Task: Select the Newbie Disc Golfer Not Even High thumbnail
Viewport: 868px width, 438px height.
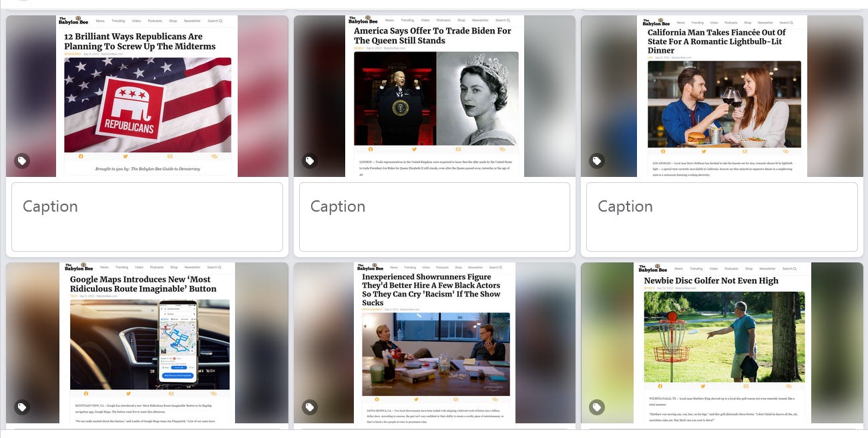Action: [x=722, y=343]
